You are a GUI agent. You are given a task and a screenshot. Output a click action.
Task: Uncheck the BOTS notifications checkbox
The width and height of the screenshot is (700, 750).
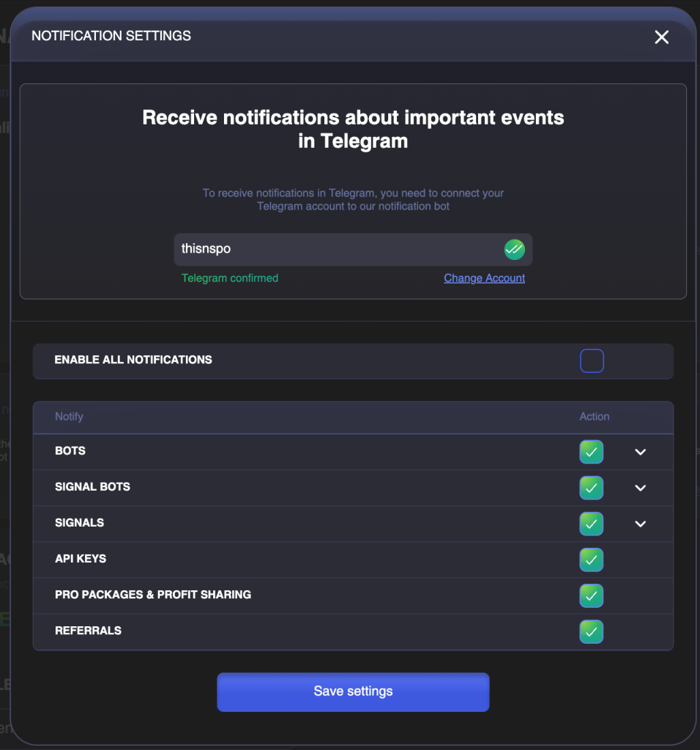[x=591, y=452]
